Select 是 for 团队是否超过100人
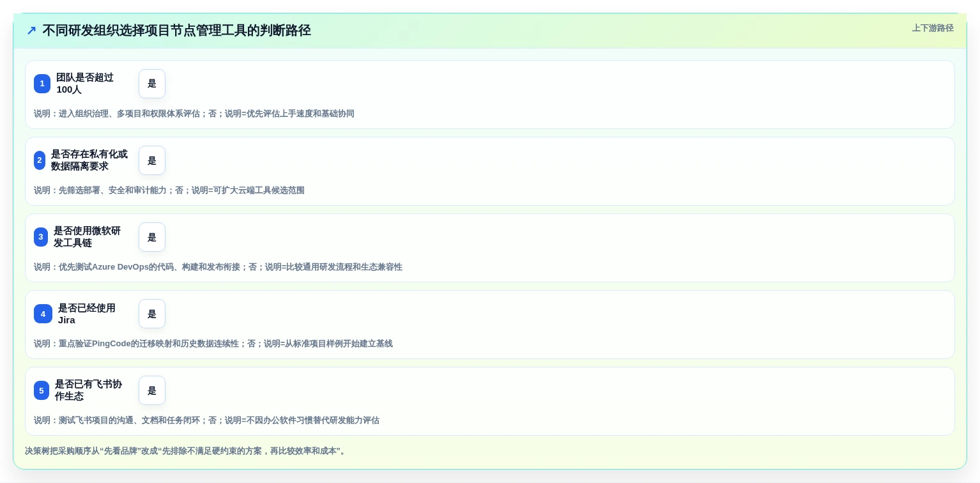Viewport: 980px width, 483px height. (x=152, y=84)
